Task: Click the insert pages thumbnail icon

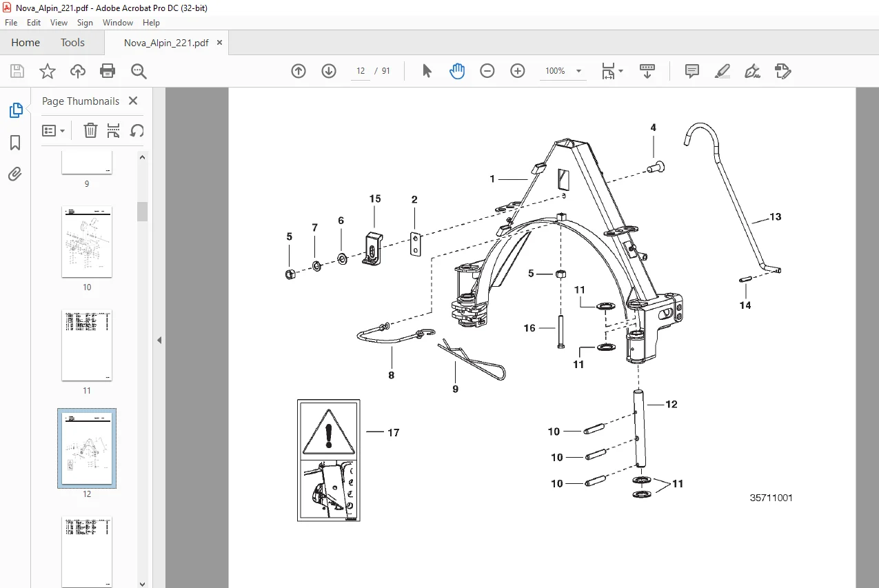Action: pos(114,130)
